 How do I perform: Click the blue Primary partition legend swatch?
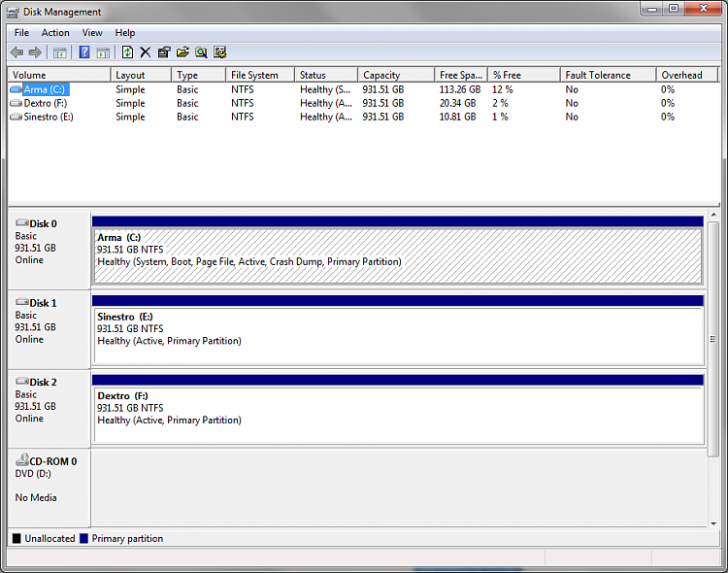(84, 538)
